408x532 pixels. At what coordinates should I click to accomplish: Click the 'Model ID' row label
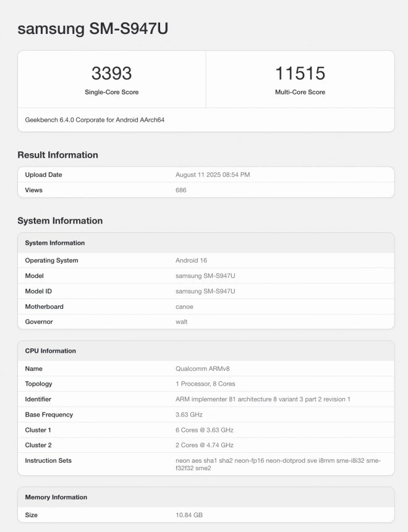click(x=38, y=291)
